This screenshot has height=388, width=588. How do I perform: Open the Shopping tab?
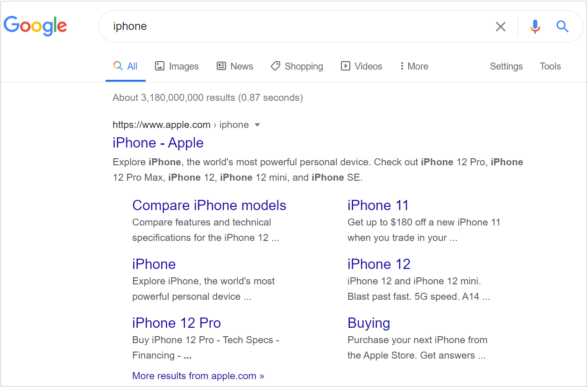tap(297, 66)
